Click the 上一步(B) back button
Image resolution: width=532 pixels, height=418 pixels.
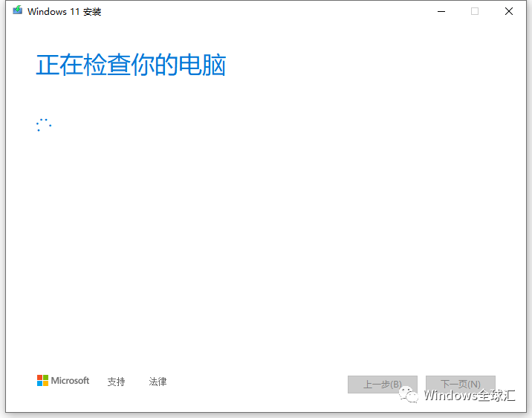click(383, 385)
